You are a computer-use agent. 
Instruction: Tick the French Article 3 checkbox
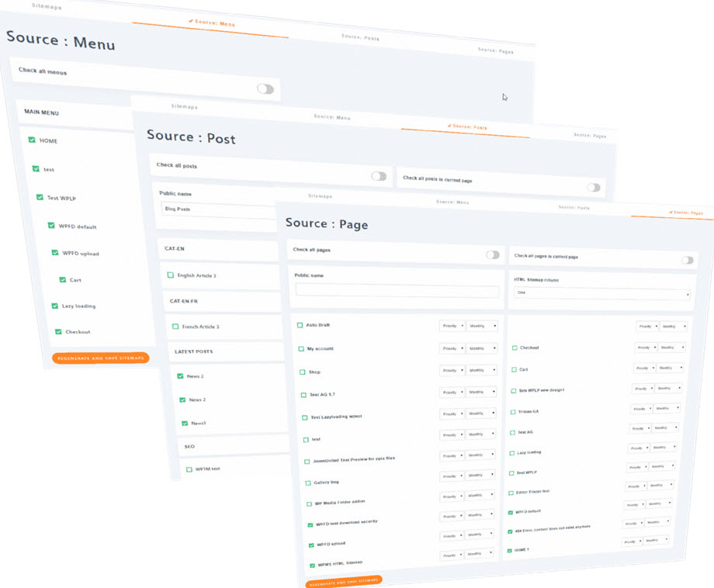coord(175,327)
